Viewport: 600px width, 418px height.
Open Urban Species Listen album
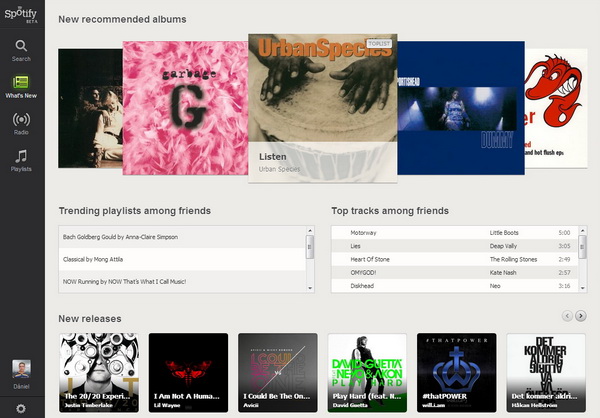[323, 108]
